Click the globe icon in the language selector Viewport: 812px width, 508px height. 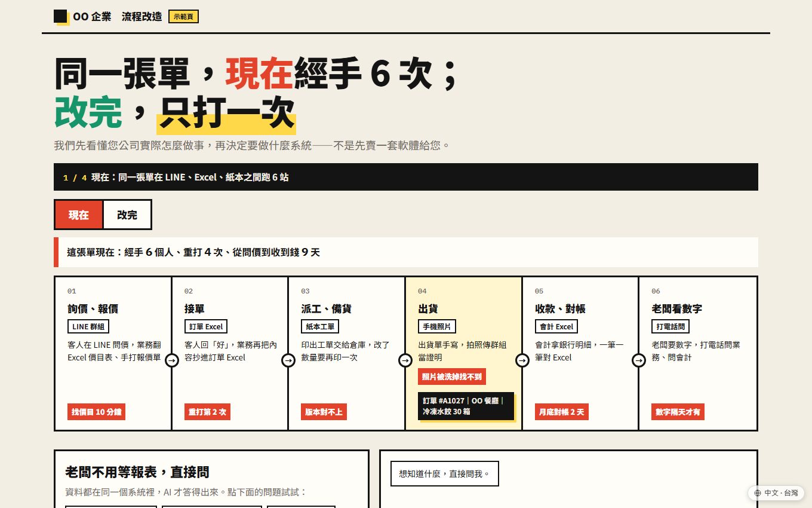(758, 493)
